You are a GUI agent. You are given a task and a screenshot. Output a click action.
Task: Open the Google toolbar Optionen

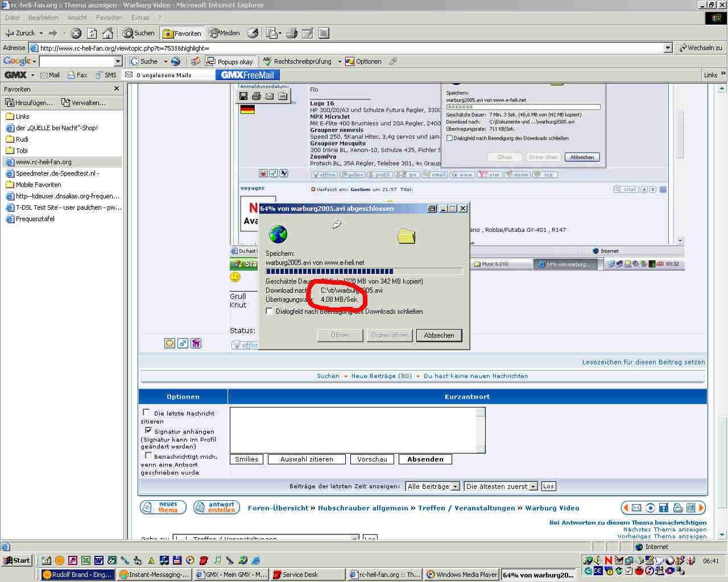click(363, 61)
